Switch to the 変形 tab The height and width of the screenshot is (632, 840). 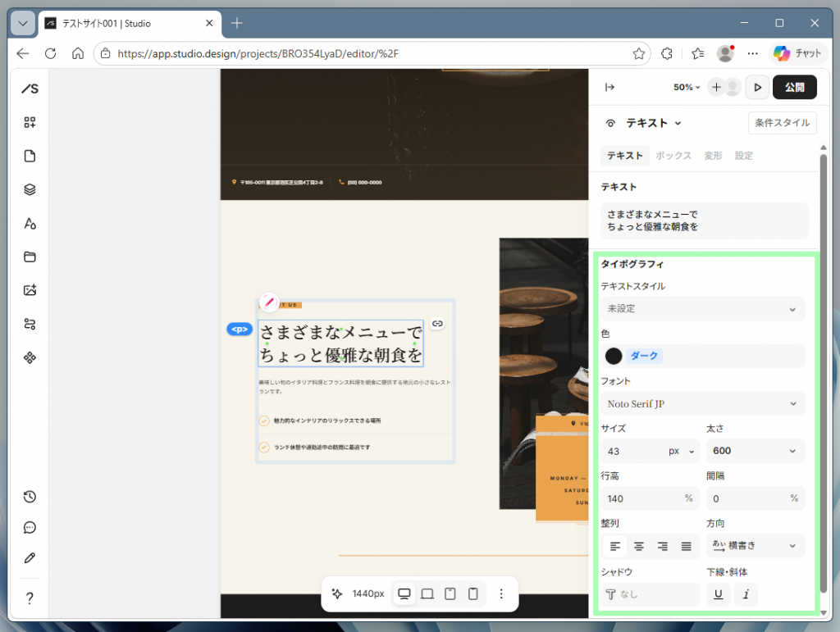pyautogui.click(x=713, y=156)
